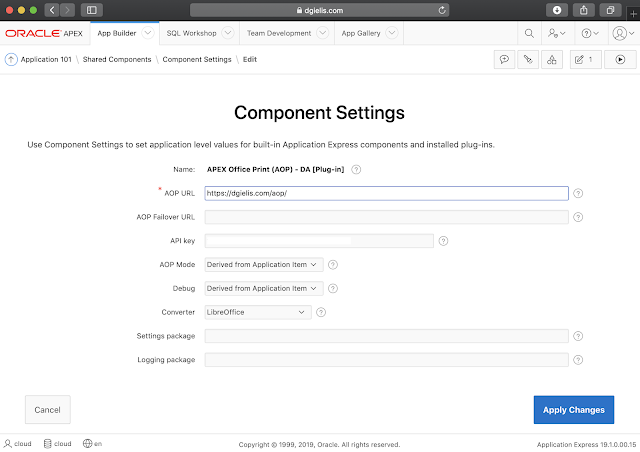Click into the AOP Failover URL field
The image size is (640, 452).
(386, 217)
